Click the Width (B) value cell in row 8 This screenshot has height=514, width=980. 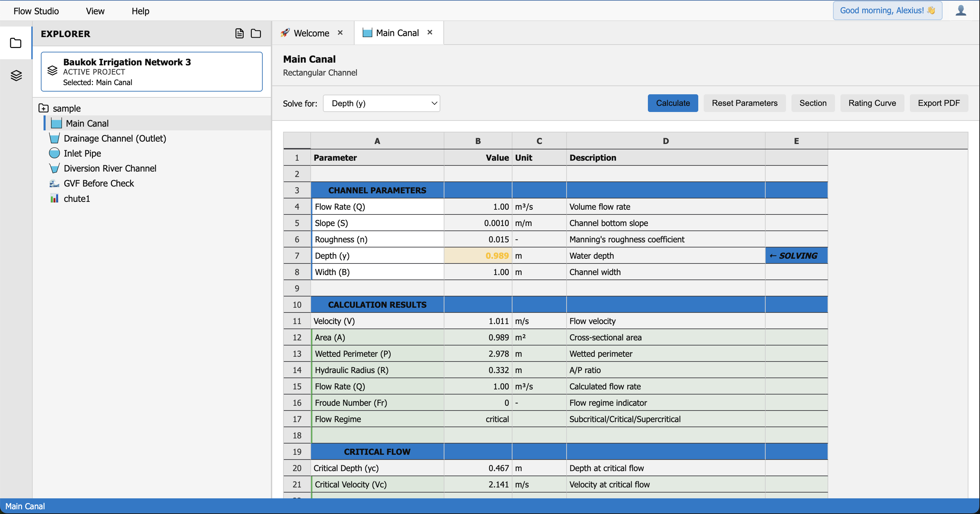pos(478,272)
